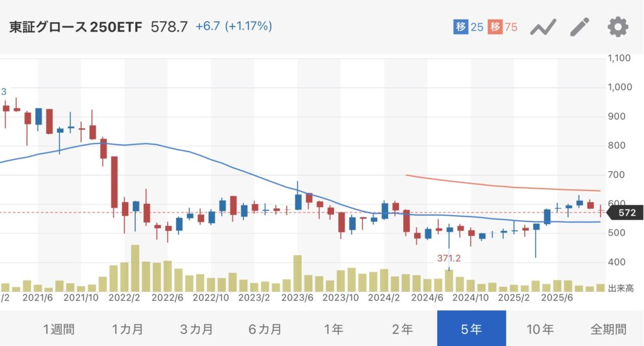Switch to the 1週間 range tab
Image resolution: width=644 pixels, height=346 pixels.
(x=58, y=328)
